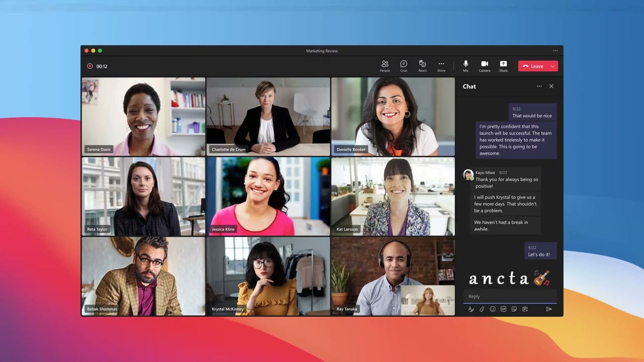Click the "We haven't had a break" message
The image size is (644, 362).
pos(506,226)
